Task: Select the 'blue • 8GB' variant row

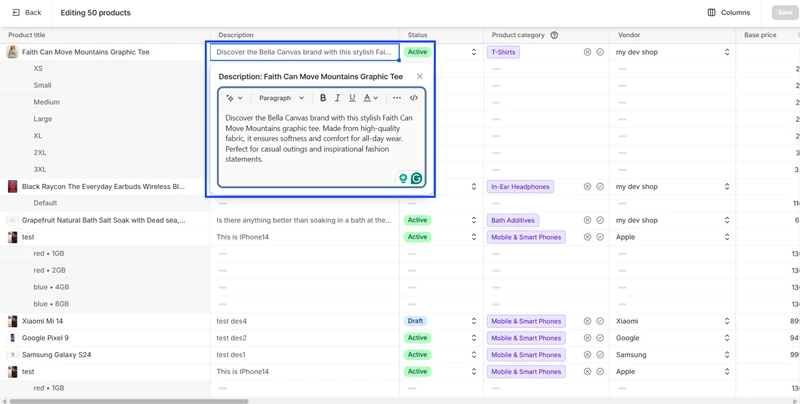Action: [105, 304]
